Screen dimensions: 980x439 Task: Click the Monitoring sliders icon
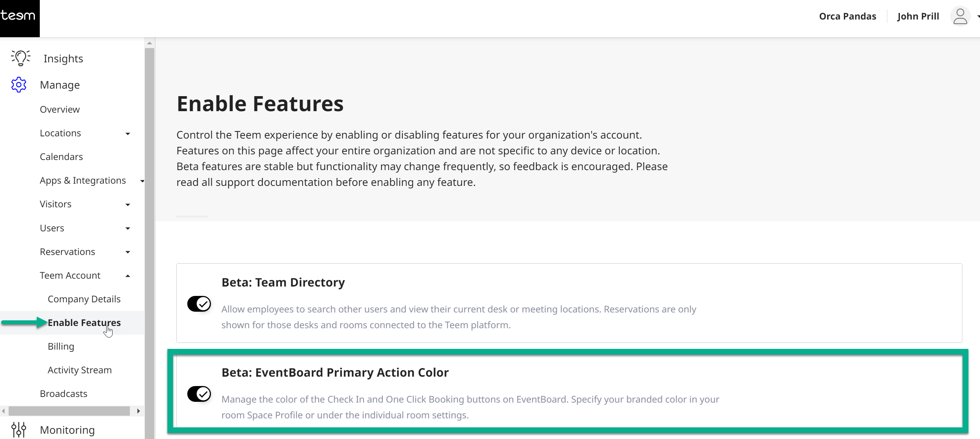(19, 430)
